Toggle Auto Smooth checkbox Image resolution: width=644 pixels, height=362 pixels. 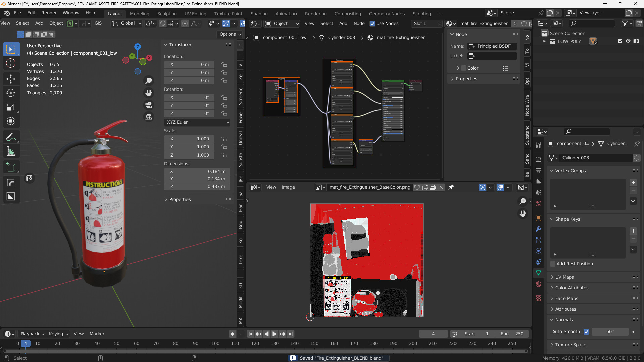586,332
